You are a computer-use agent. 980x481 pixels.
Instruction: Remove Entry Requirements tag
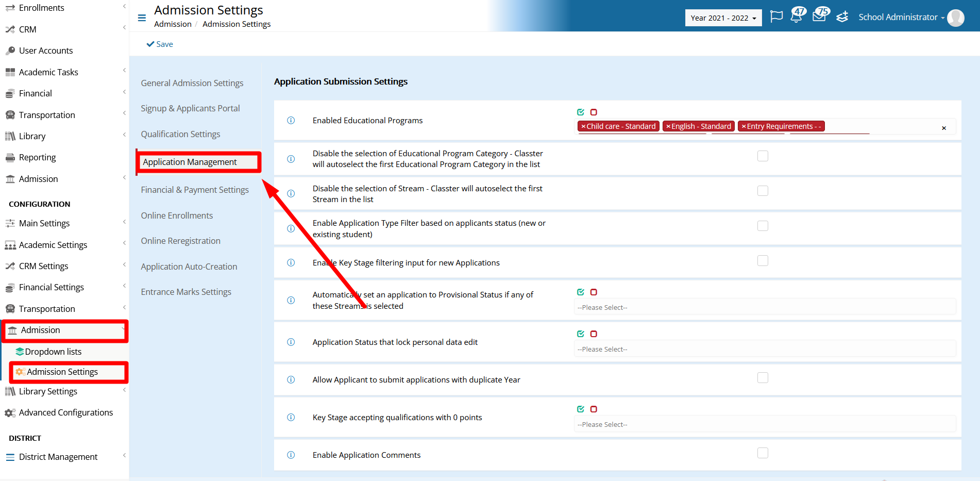744,126
